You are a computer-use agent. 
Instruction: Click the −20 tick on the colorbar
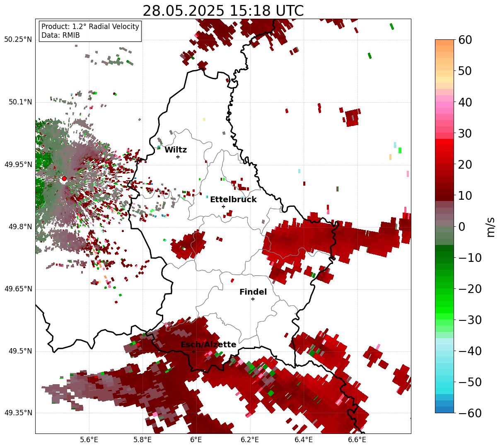(470, 288)
